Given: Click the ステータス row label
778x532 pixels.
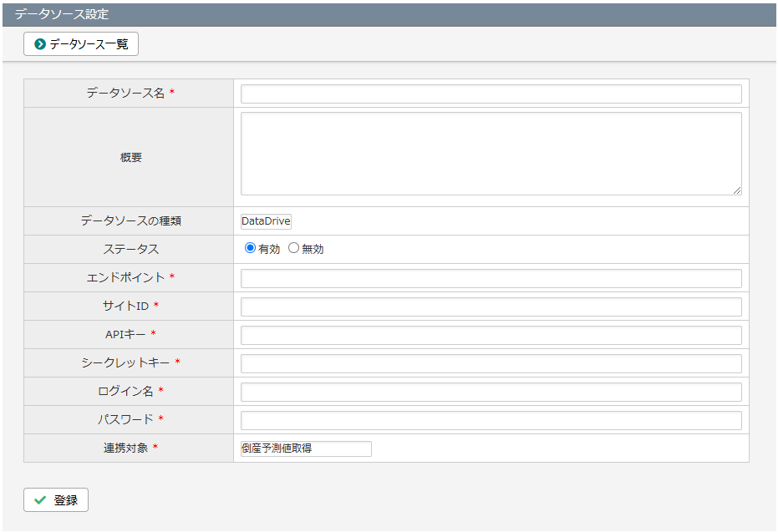Looking at the screenshot, I should coord(130,249).
